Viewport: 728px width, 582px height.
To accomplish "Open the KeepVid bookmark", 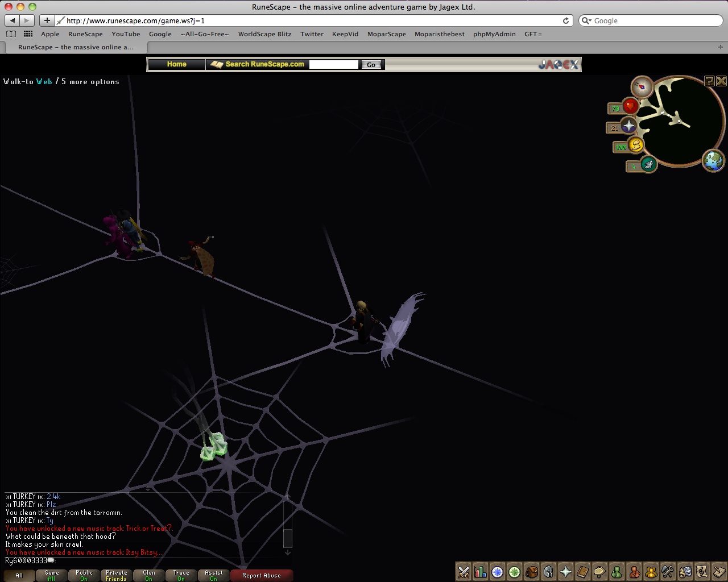I will click(x=345, y=34).
